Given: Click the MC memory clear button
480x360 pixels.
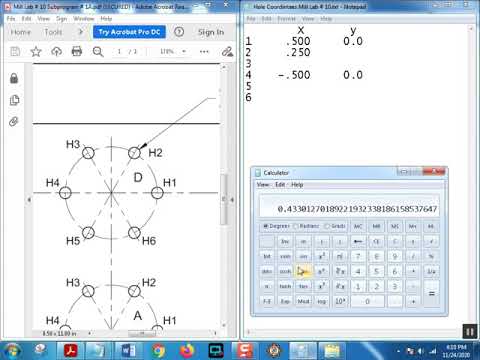Looking at the screenshot, I should (x=358, y=226).
